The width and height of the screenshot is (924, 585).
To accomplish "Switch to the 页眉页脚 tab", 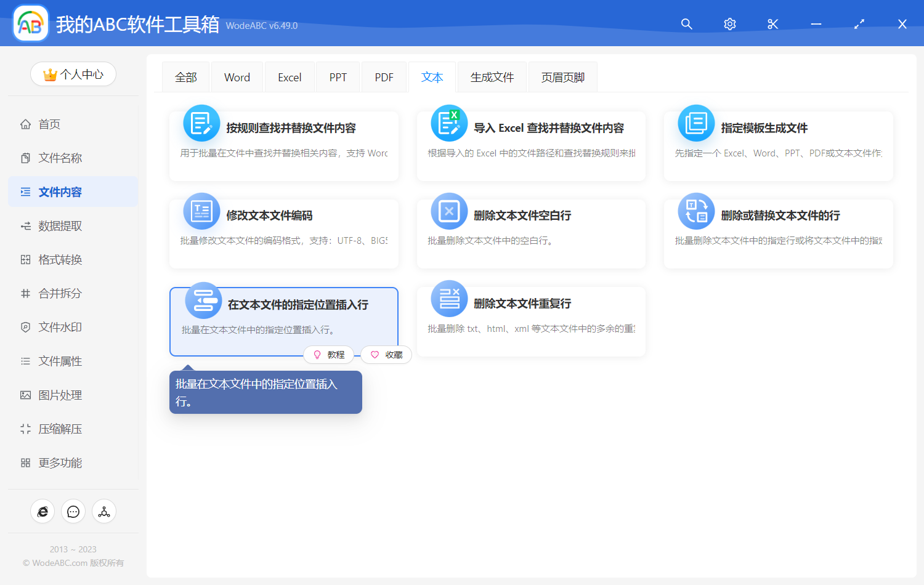I will [x=562, y=76].
